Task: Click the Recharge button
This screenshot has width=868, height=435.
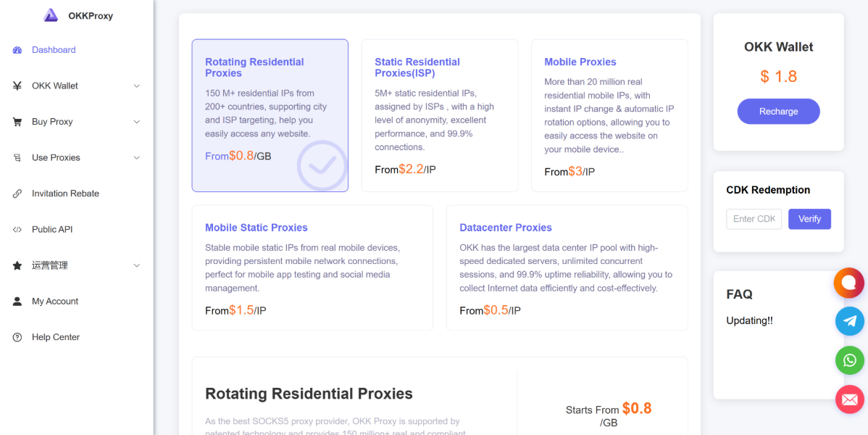Action: point(778,112)
